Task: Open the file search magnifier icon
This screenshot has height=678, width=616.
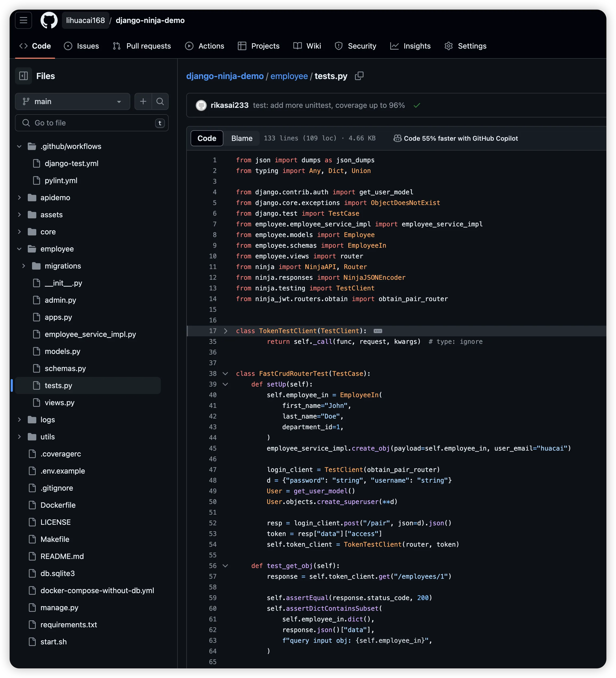Action: point(160,101)
